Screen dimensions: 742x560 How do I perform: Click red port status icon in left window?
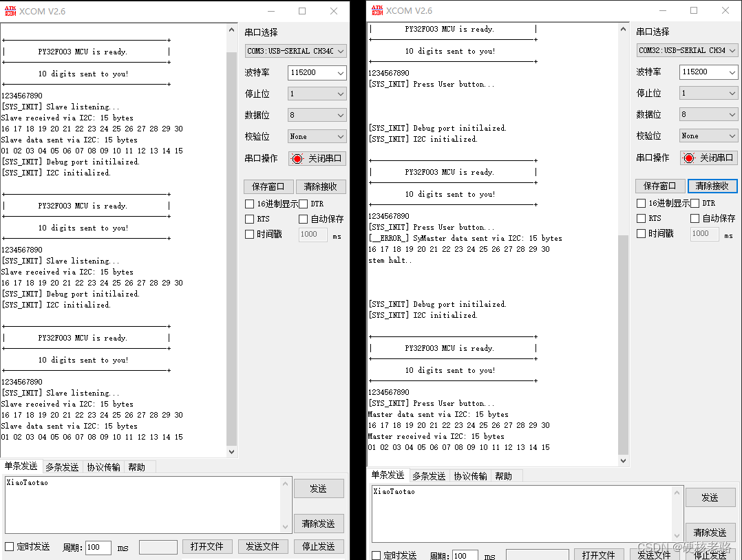click(297, 158)
